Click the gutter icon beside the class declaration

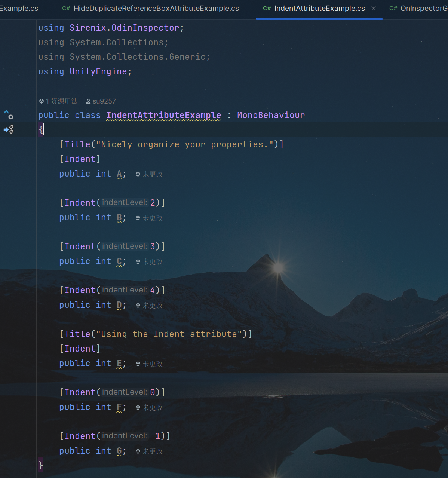pyautogui.click(x=9, y=115)
